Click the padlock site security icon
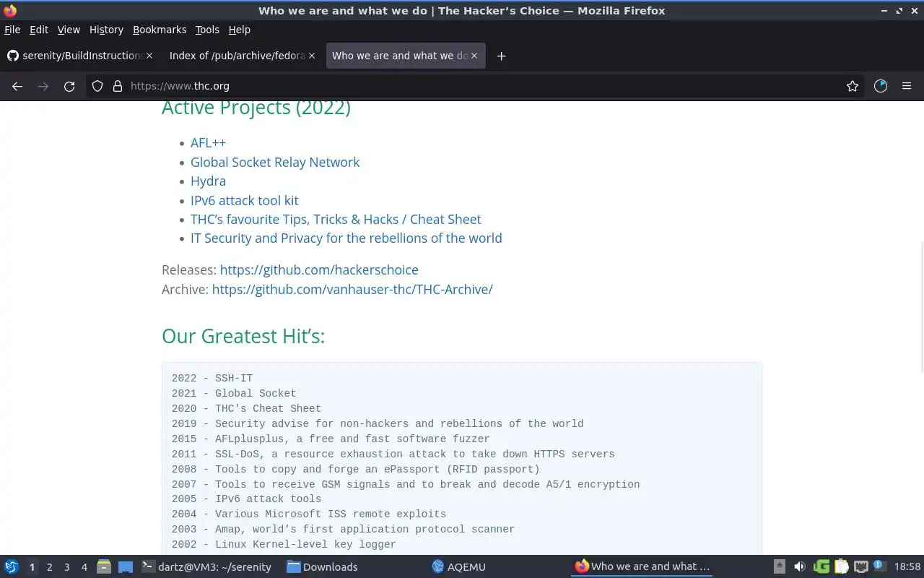Viewport: 924px width, 578px height. tap(118, 86)
